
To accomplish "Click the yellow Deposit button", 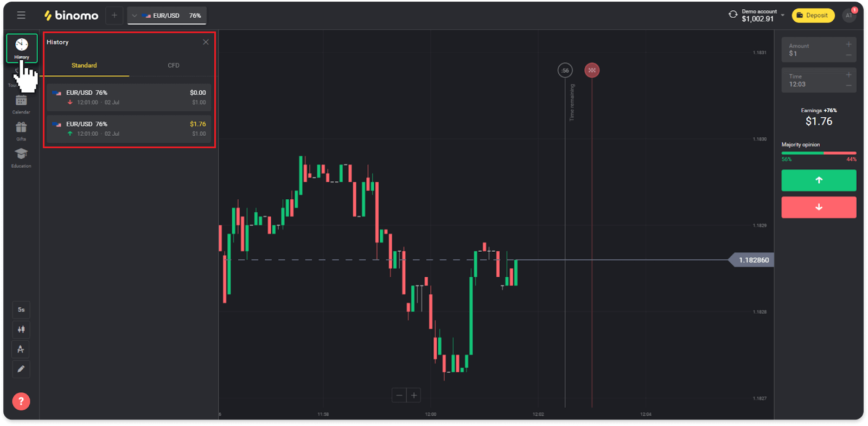I will [x=813, y=15].
